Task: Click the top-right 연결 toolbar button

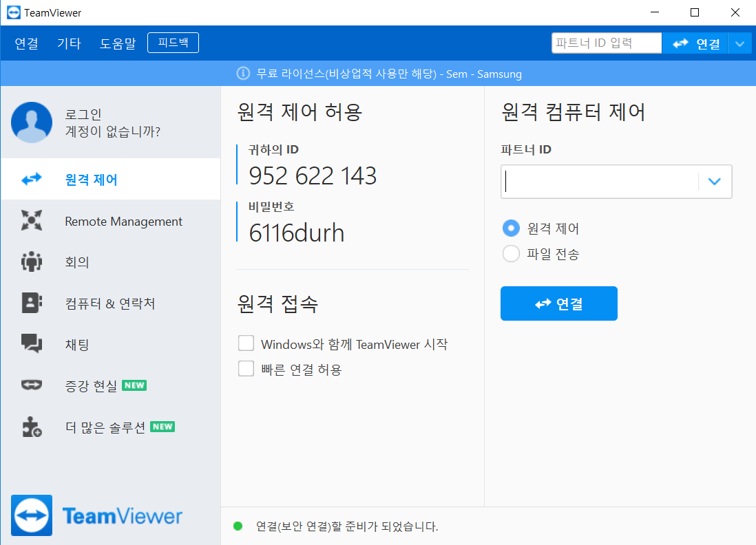Action: coord(695,43)
